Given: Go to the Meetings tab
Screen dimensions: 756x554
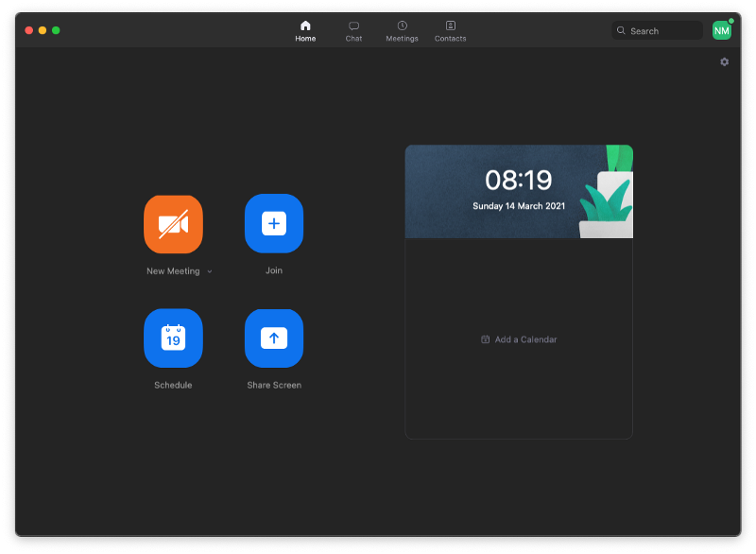Looking at the screenshot, I should coord(402,31).
